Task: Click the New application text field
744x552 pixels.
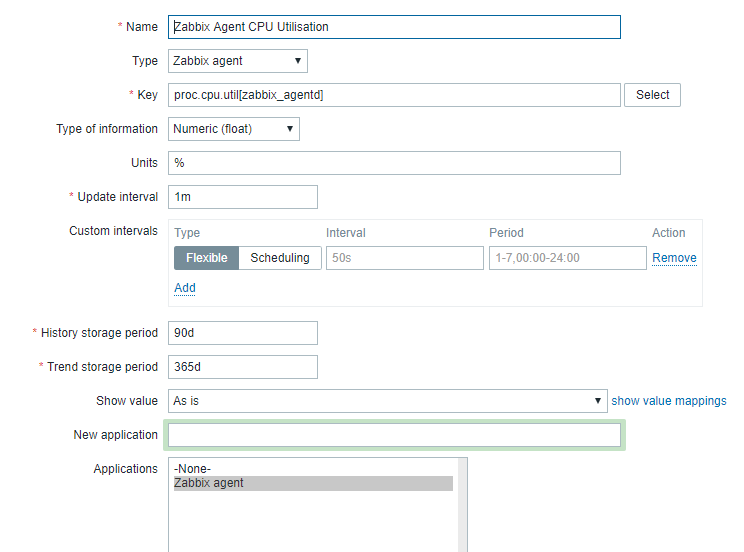Action: coord(394,435)
